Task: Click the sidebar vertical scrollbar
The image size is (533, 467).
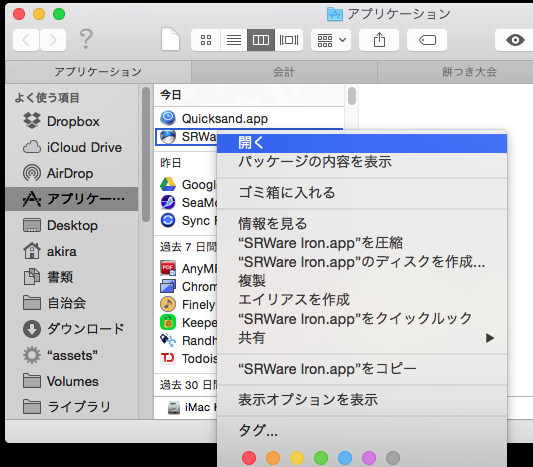Action: click(x=146, y=155)
